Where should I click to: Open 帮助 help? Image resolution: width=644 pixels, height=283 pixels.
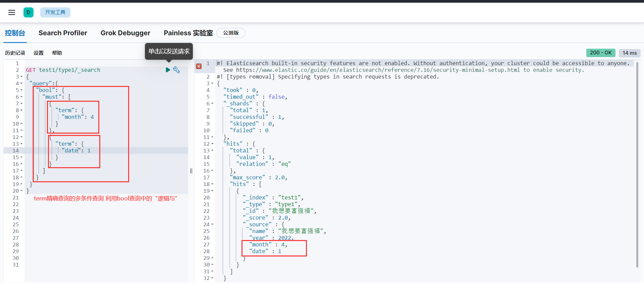coord(57,53)
